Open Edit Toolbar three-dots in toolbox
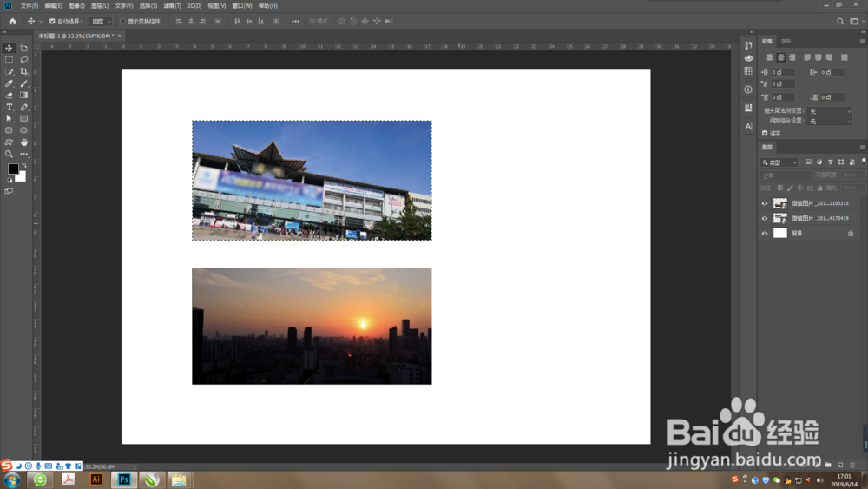868x489 pixels. (23, 154)
